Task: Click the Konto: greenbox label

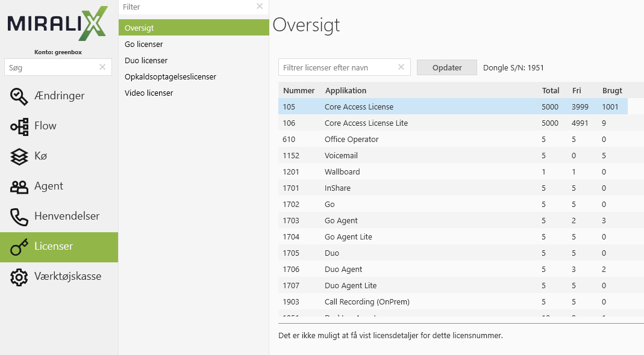Action: (58, 52)
